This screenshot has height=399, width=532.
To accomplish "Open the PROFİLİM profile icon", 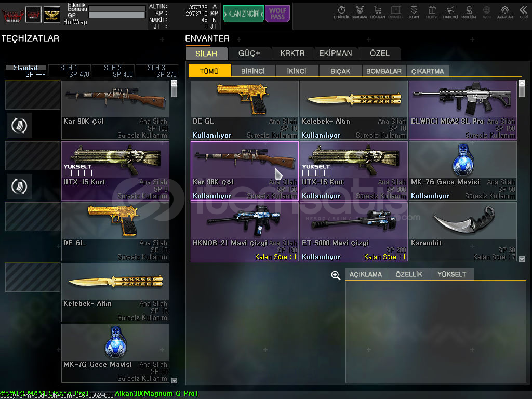I will [x=469, y=12].
